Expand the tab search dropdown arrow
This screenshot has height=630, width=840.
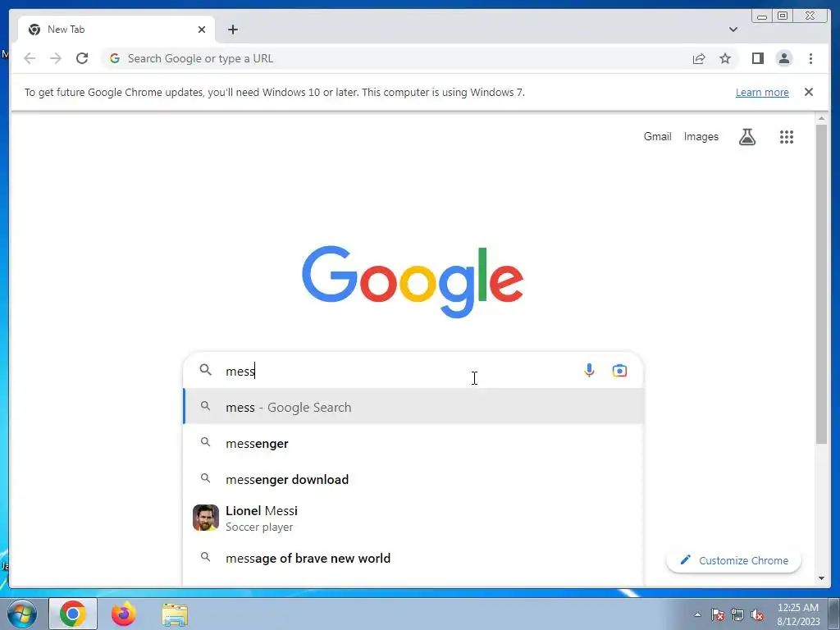[x=733, y=30]
